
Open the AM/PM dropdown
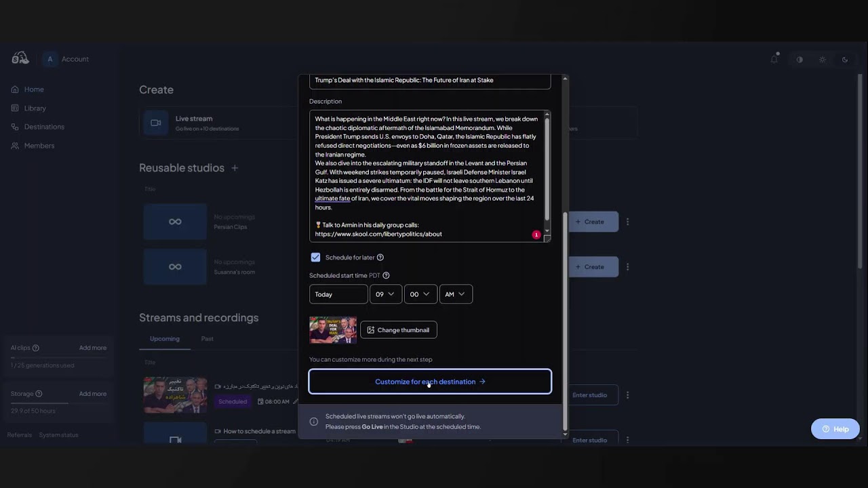(456, 294)
